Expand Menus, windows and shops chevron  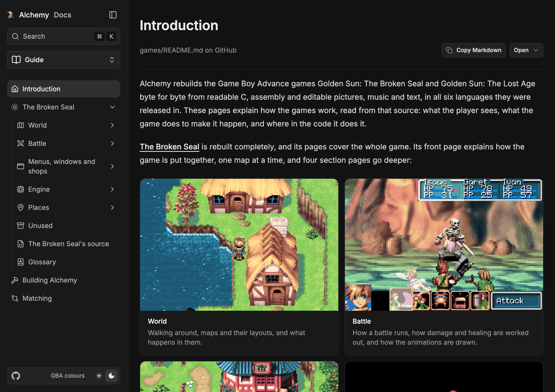tap(112, 166)
